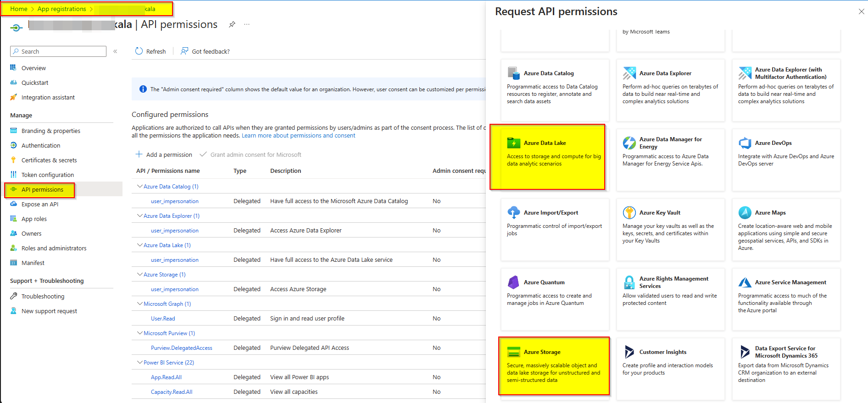Click the Azure Maps tile icon
The image size is (868, 403).
coord(745,212)
